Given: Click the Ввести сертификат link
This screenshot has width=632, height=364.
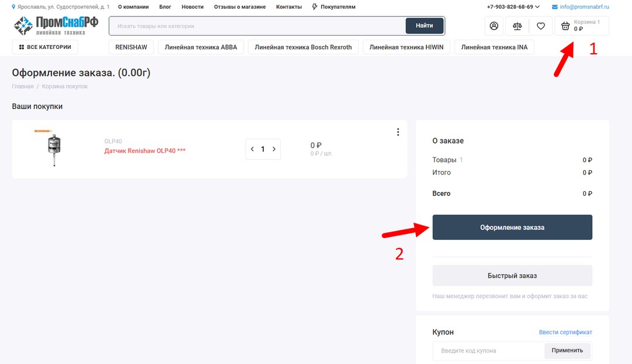Looking at the screenshot, I should pos(565,332).
